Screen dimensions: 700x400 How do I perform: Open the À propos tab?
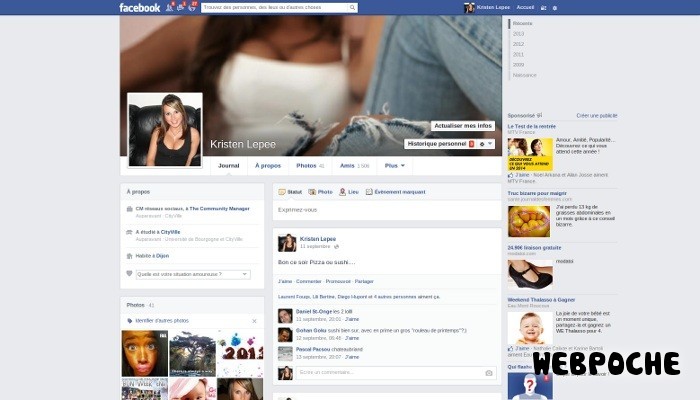coord(268,166)
